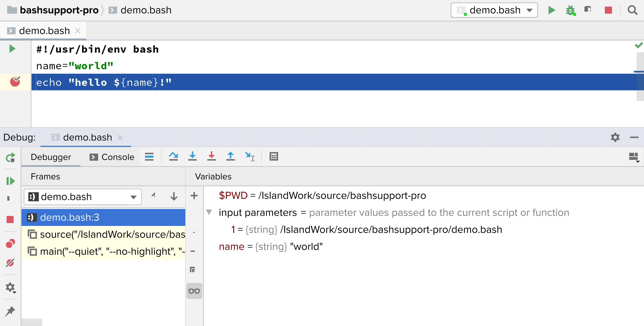Click Run to Cursor icon
This screenshot has height=326, width=644.
point(250,157)
